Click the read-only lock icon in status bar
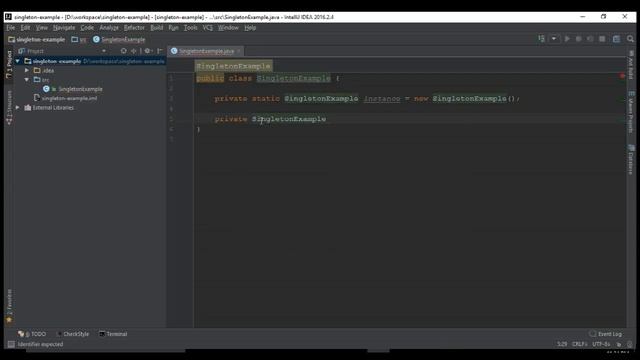The width and height of the screenshot is (640, 360). click(619, 344)
